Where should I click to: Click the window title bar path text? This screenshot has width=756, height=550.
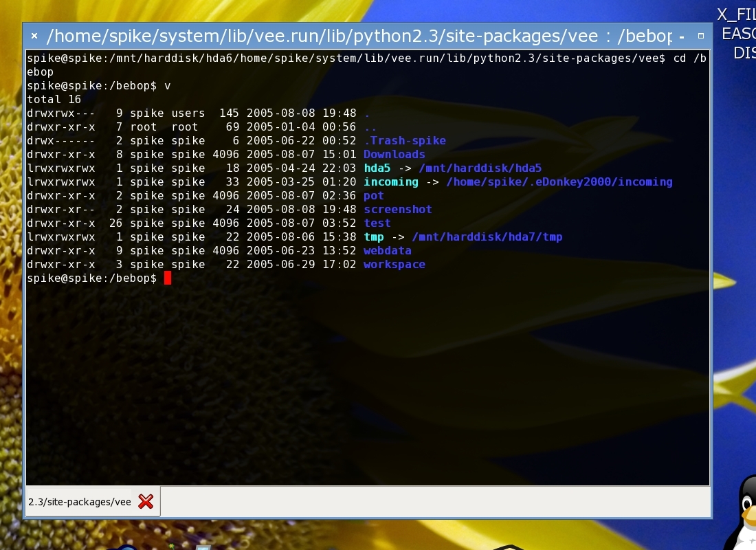click(x=357, y=36)
